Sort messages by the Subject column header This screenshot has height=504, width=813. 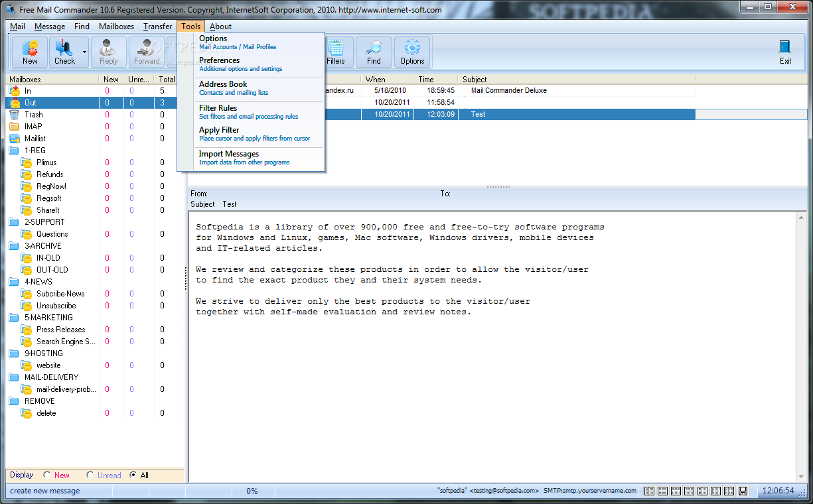[576, 80]
